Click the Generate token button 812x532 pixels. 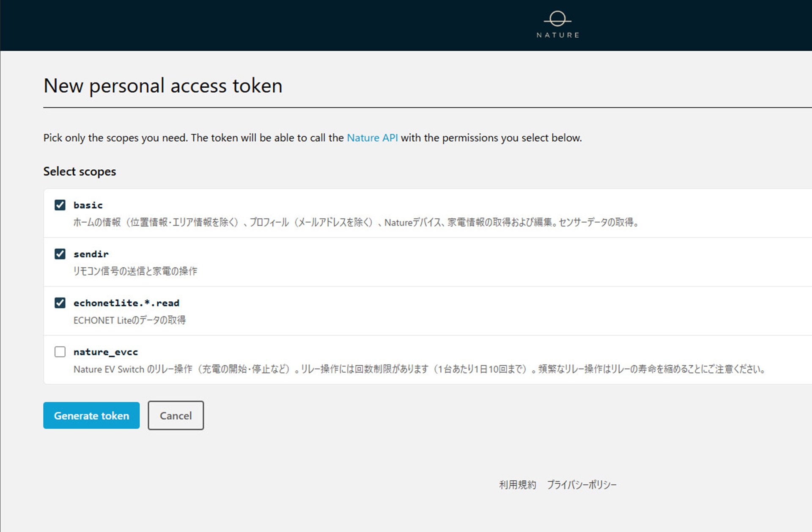pos(91,416)
